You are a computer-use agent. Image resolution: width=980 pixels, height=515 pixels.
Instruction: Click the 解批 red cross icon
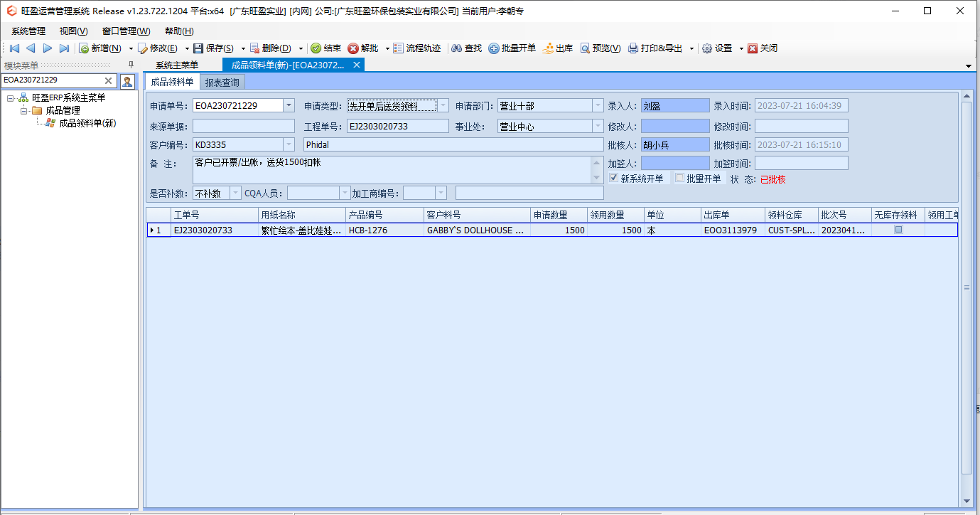[x=353, y=48]
